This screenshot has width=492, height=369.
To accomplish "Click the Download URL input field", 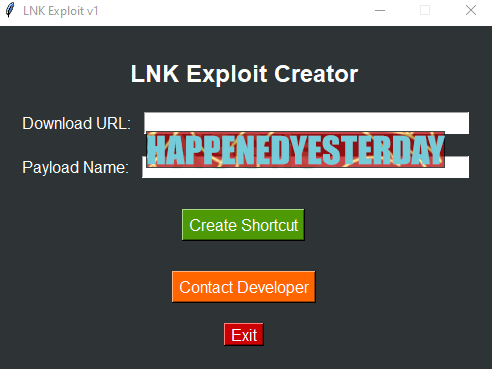I will pos(306,122).
